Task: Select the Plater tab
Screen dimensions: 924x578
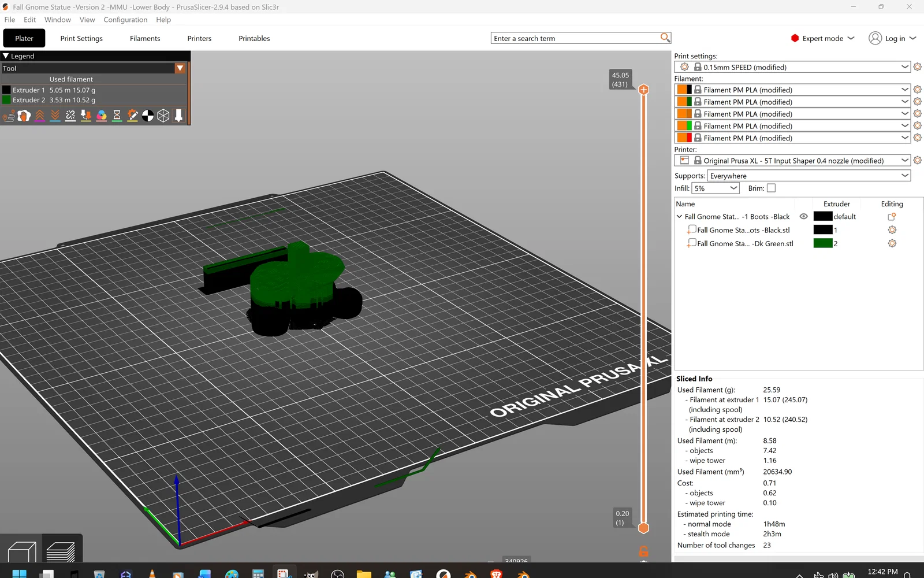Action: [x=24, y=39]
